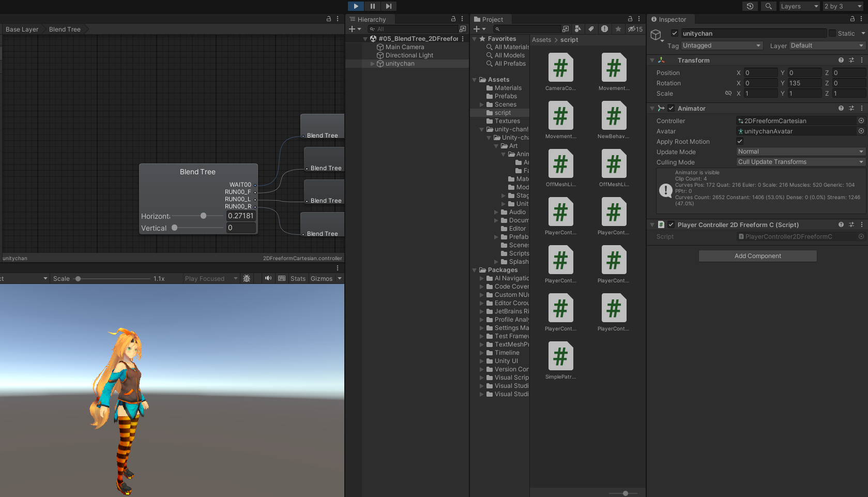Select the SimplePatr... script asset
Viewport: 868px width, 497px height.
click(560, 360)
